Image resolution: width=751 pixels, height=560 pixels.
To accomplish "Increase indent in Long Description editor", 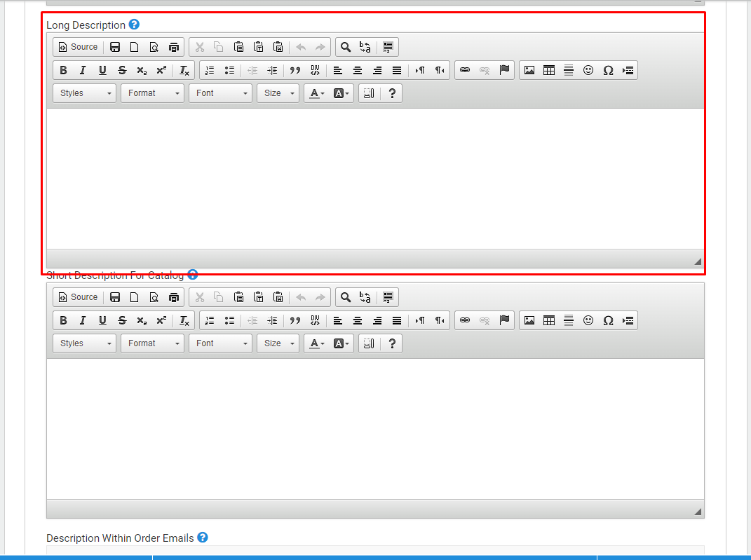I will (272, 70).
